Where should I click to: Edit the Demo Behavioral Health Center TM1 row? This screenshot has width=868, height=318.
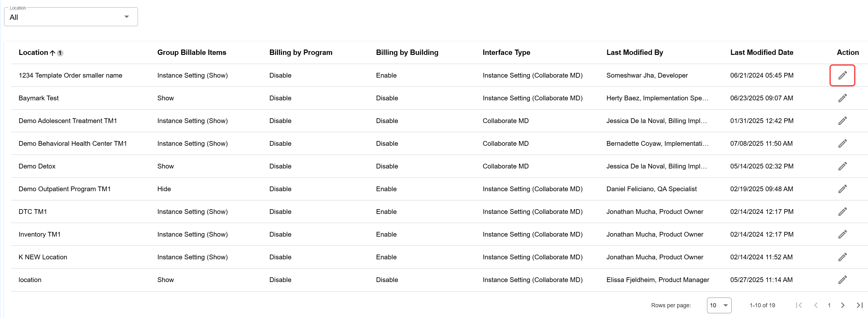click(842, 143)
